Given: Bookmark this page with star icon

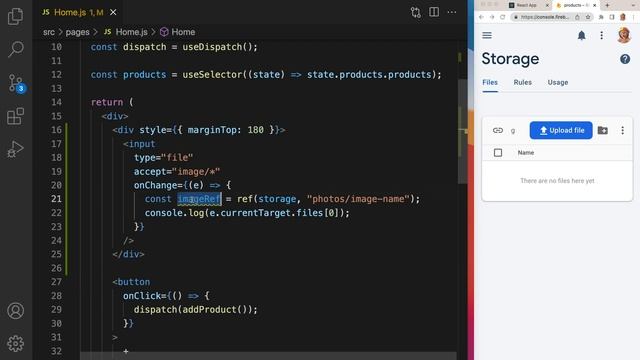Looking at the screenshot, I should point(588,17).
